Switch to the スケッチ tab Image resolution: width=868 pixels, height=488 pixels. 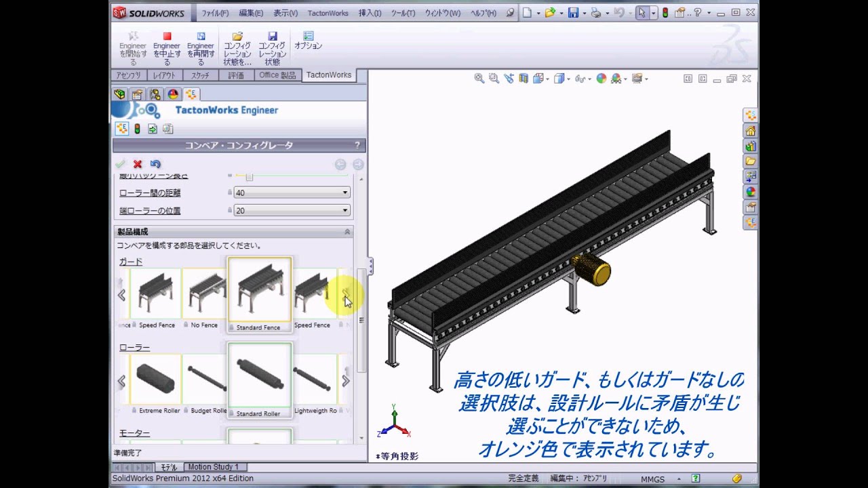click(201, 75)
